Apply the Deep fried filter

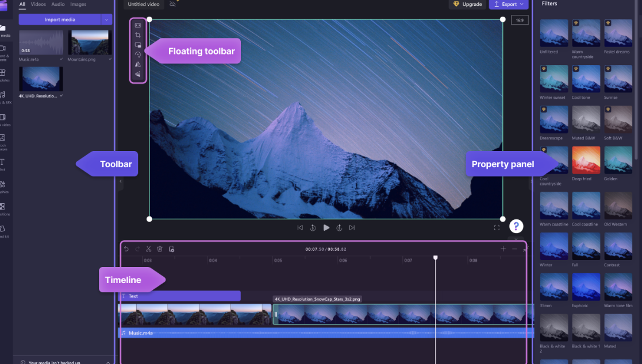coord(586,160)
